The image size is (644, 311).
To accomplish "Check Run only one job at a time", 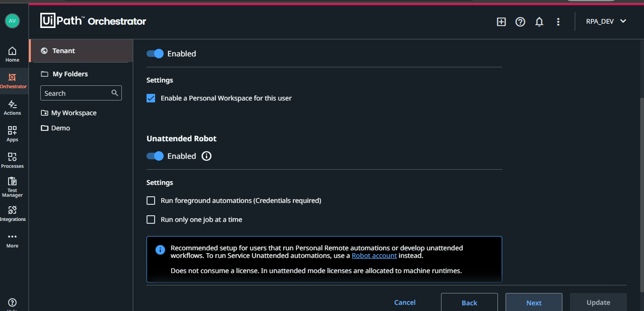I will pyautogui.click(x=151, y=220).
